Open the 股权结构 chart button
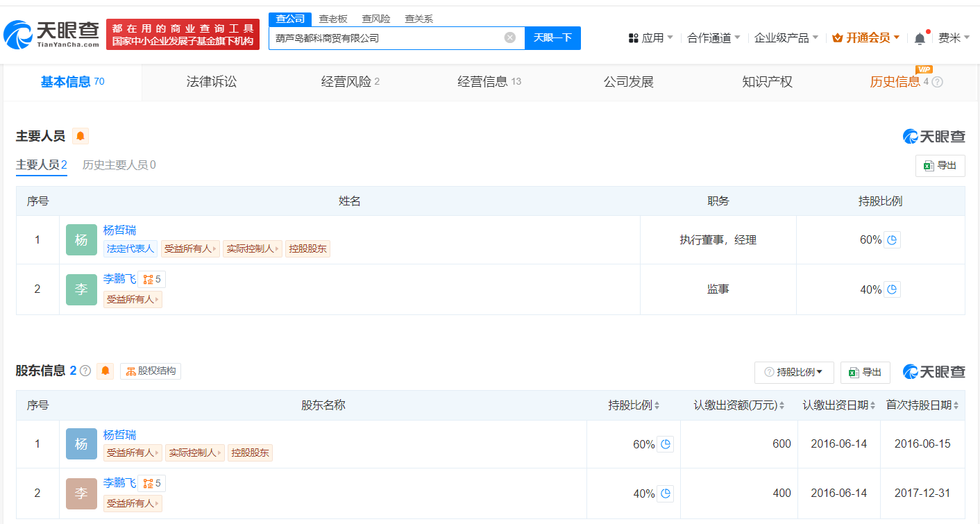 point(151,371)
